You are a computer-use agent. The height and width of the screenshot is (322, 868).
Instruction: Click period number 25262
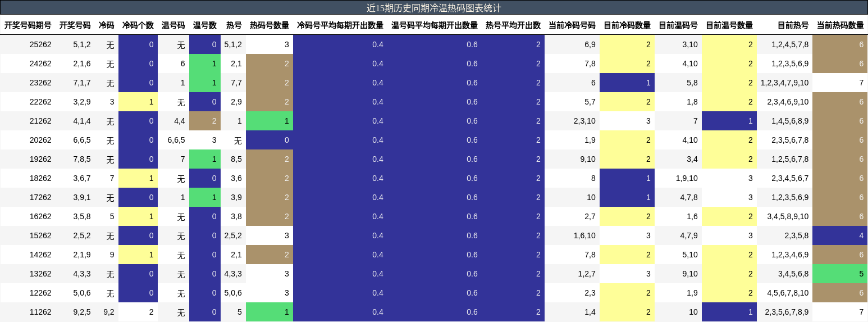click(x=40, y=44)
